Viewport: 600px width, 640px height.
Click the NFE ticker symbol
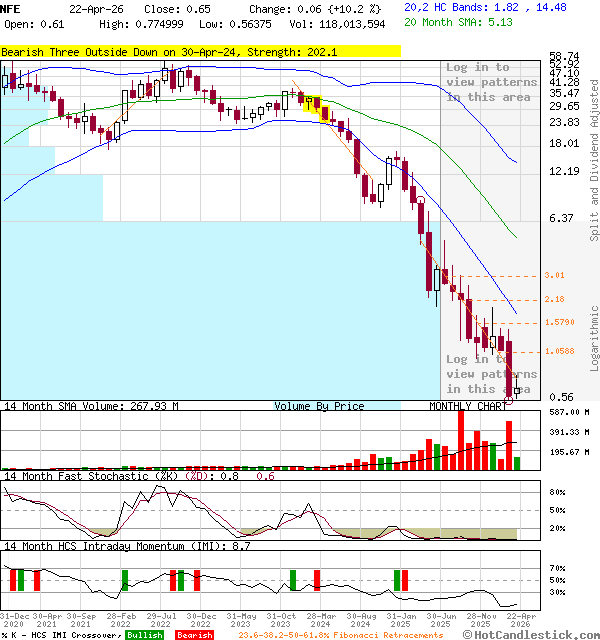coord(10,8)
